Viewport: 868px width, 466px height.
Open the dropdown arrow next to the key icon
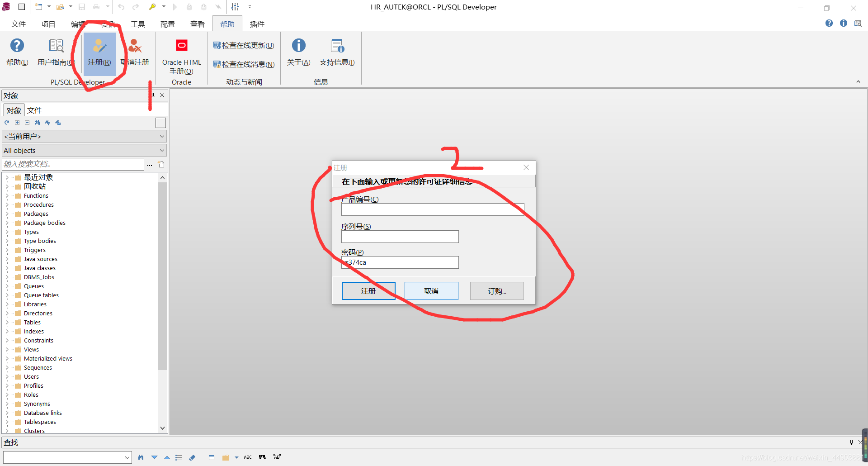[164, 7]
